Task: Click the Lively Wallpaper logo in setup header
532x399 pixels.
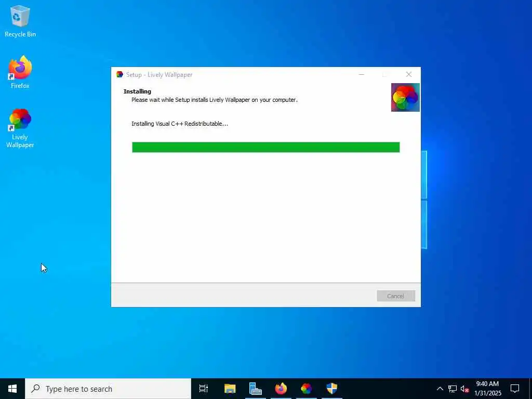Action: pos(405,97)
